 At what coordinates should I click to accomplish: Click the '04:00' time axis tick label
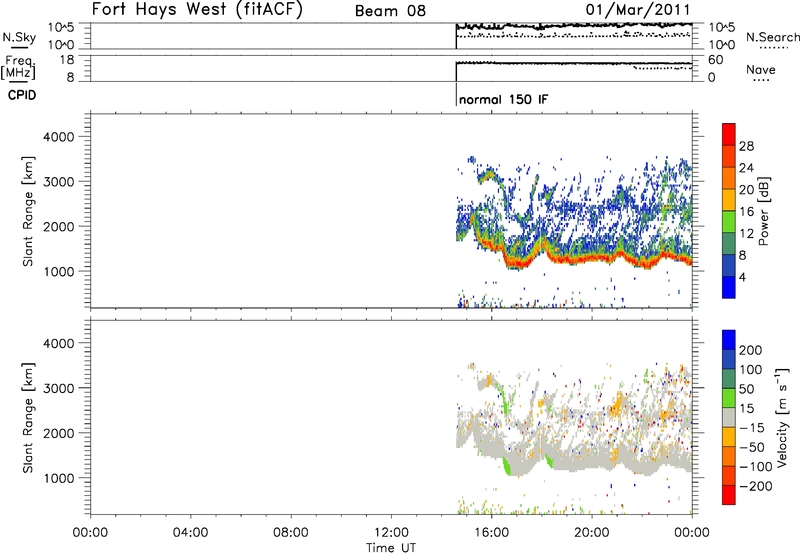point(191,533)
